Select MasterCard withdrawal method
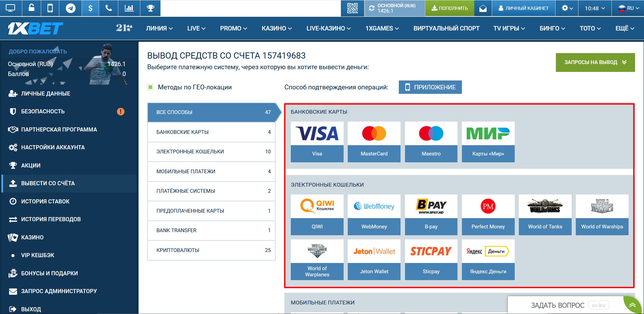This screenshot has width=644, height=314. tap(374, 142)
